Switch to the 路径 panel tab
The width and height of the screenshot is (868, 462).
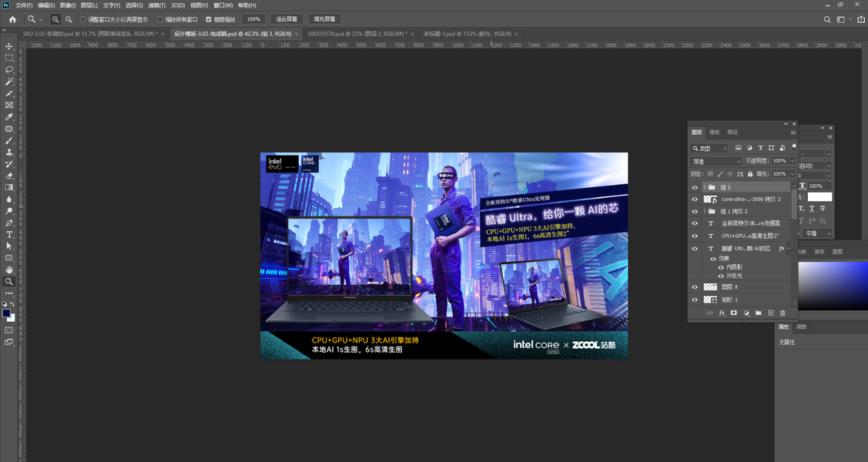(x=732, y=132)
